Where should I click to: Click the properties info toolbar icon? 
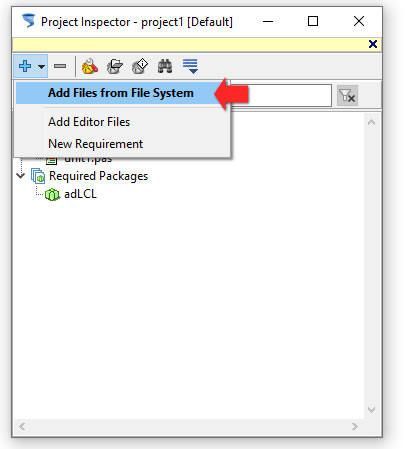[140, 66]
